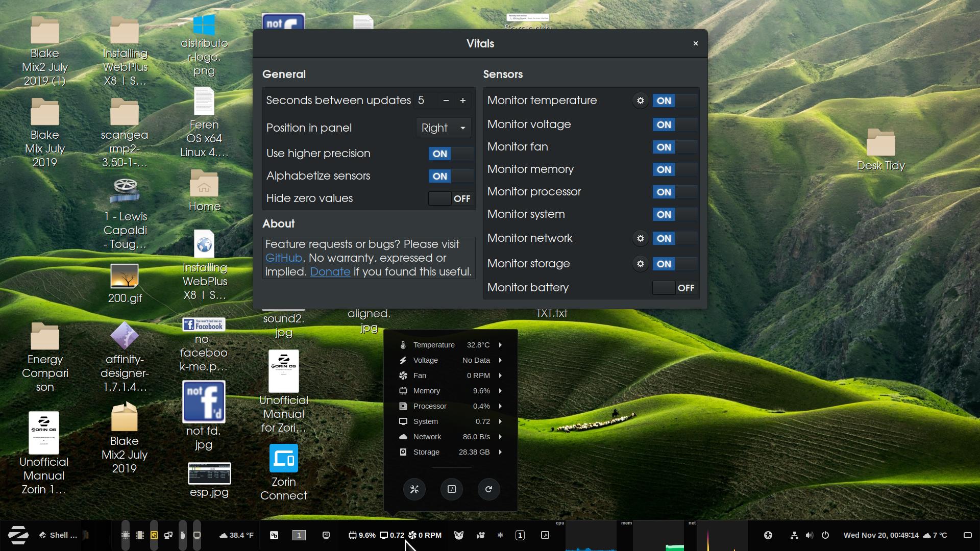Increase seconds between updates with plus
Image resolution: width=980 pixels, height=551 pixels.
point(462,101)
